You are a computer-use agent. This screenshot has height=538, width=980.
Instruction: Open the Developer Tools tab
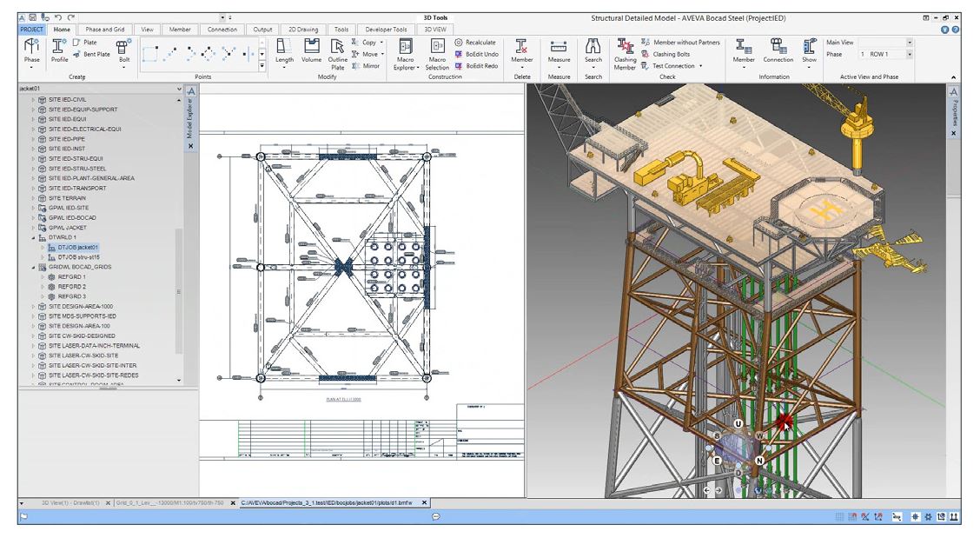tap(386, 30)
